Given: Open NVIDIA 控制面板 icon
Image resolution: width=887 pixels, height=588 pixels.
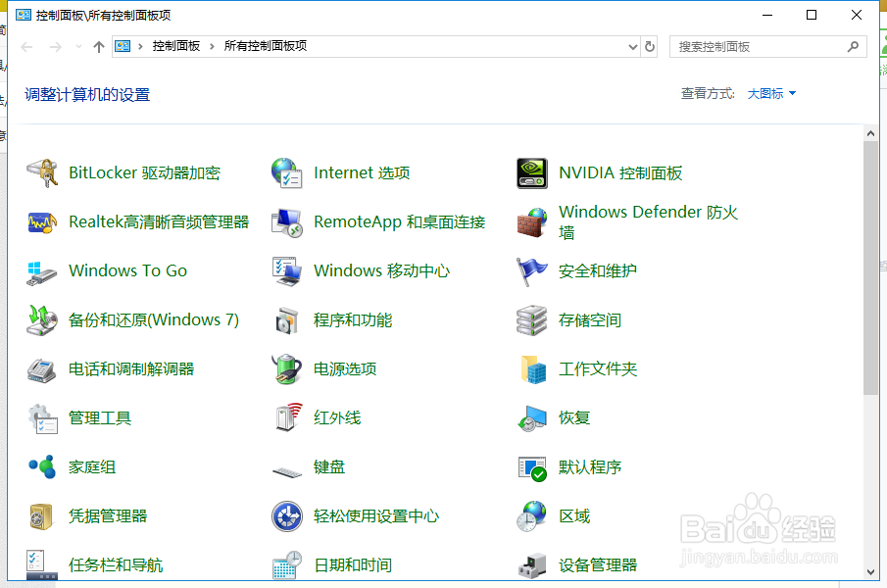Looking at the screenshot, I should coord(532,173).
